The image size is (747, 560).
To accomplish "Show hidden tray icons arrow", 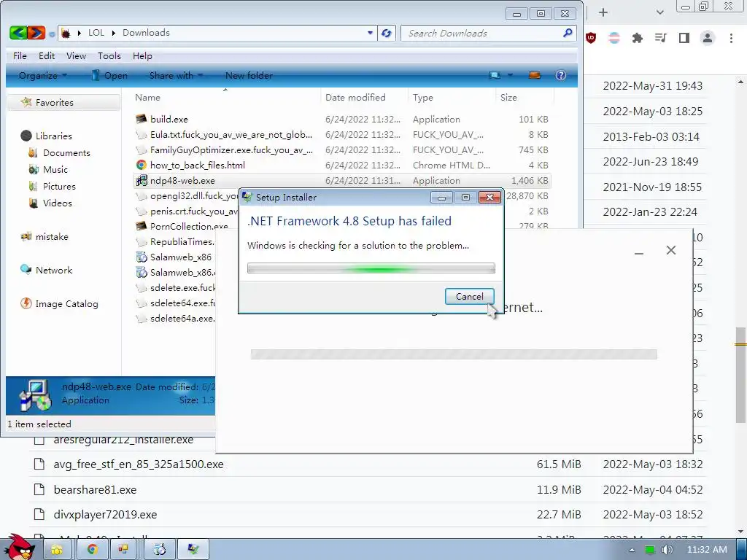I will tap(632, 550).
